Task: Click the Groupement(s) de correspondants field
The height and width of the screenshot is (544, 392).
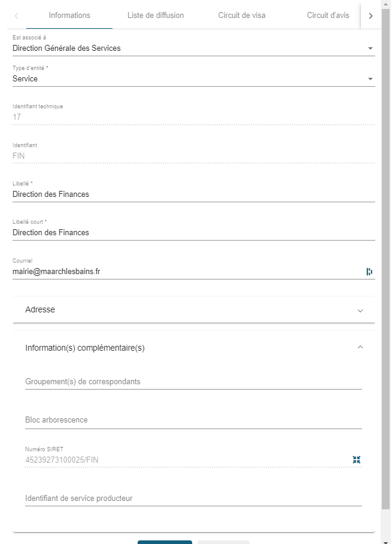Action: click(193, 382)
